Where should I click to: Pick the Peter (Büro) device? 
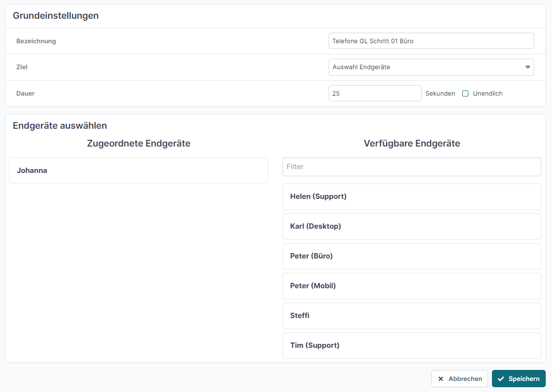tap(412, 256)
